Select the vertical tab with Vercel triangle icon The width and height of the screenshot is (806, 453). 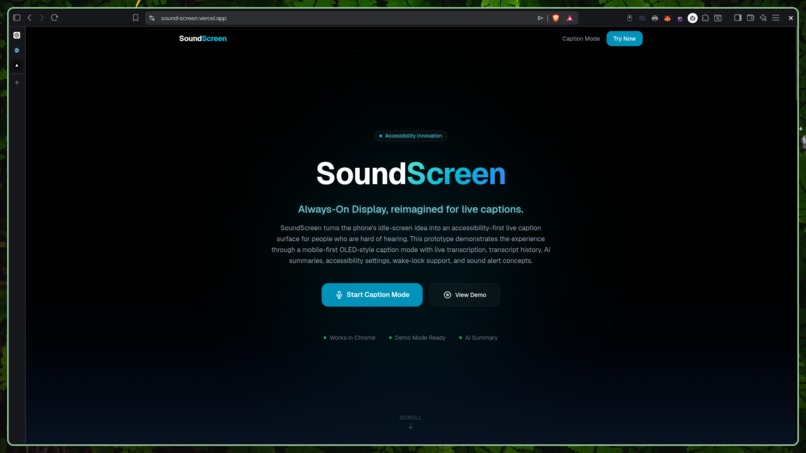tap(16, 65)
